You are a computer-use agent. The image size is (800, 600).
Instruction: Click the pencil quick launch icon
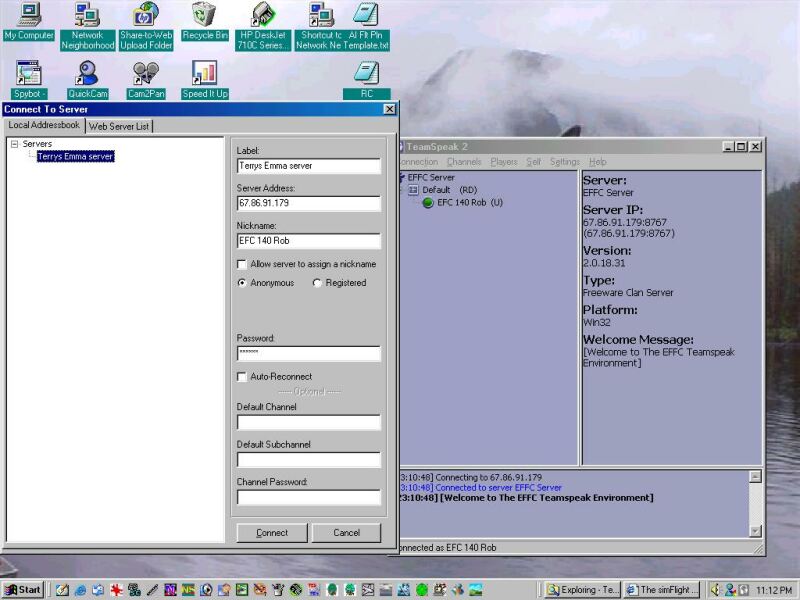(152, 590)
